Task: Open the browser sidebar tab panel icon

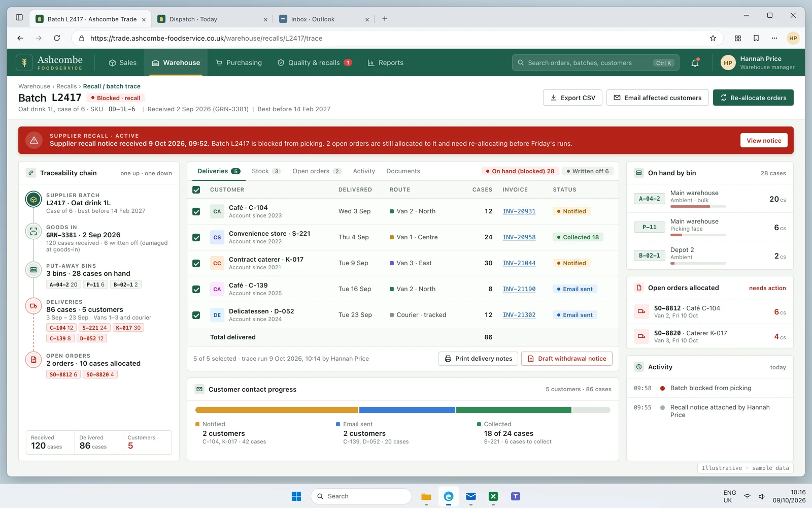Action: [x=19, y=17]
